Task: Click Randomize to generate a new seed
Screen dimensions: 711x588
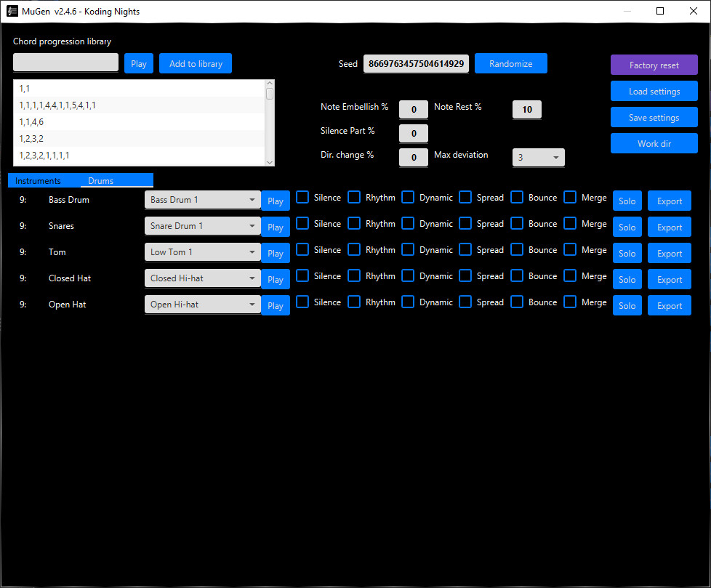Action: click(510, 63)
